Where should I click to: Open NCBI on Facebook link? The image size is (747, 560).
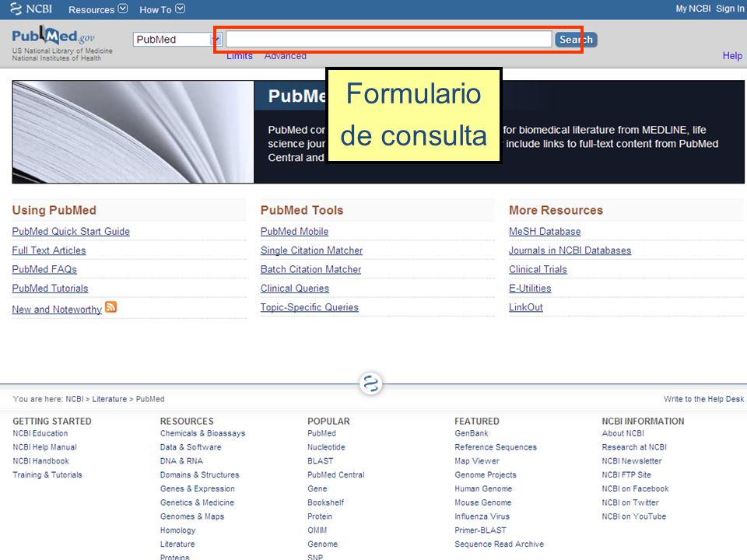[635, 488]
